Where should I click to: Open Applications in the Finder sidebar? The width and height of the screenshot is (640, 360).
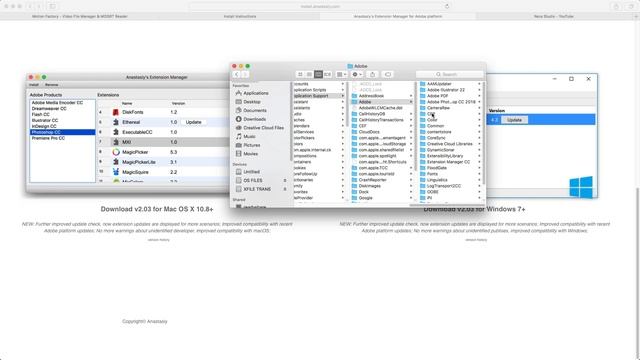pyautogui.click(x=256, y=93)
